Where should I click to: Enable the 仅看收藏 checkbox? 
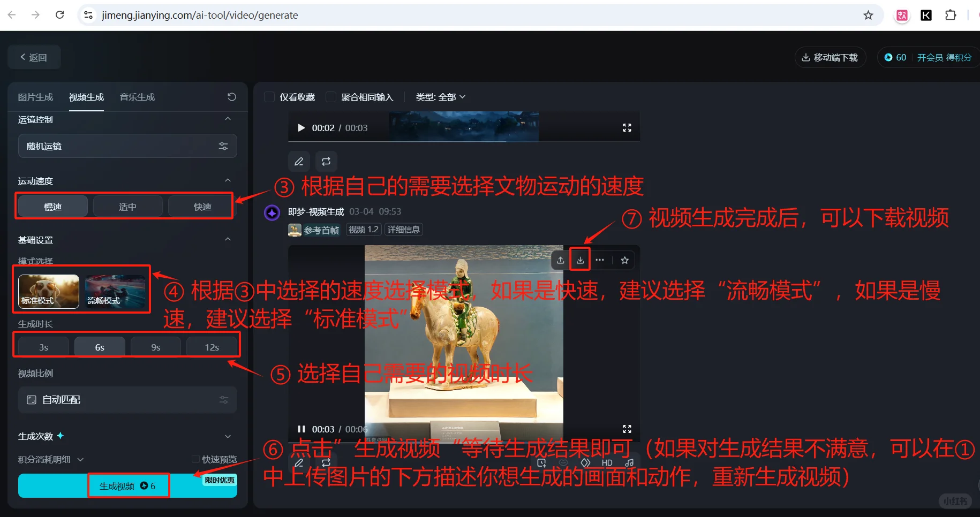coord(269,97)
